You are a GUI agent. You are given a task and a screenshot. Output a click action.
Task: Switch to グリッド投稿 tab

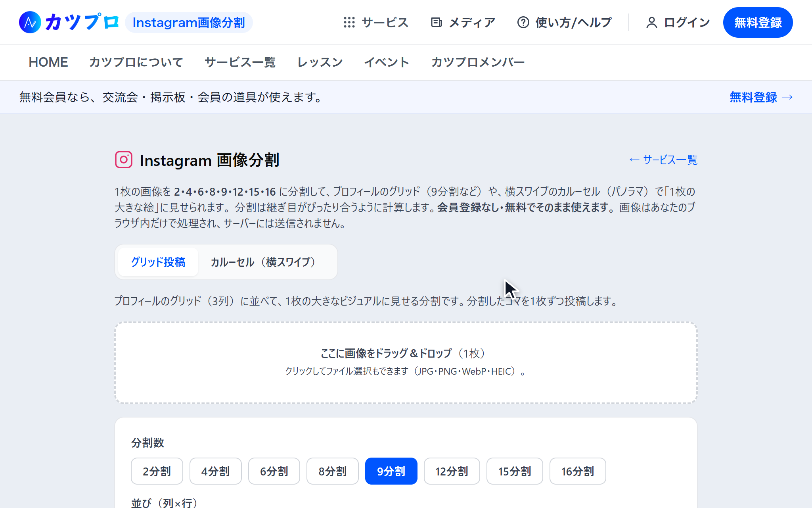point(158,262)
